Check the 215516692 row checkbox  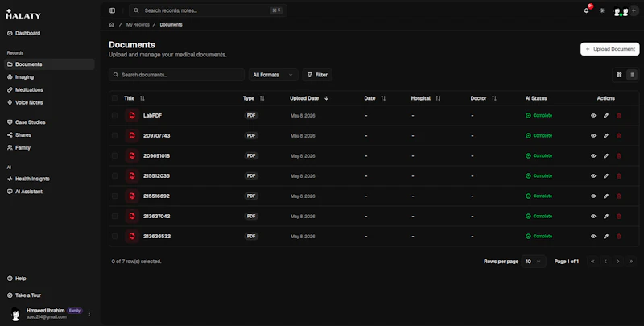click(114, 196)
